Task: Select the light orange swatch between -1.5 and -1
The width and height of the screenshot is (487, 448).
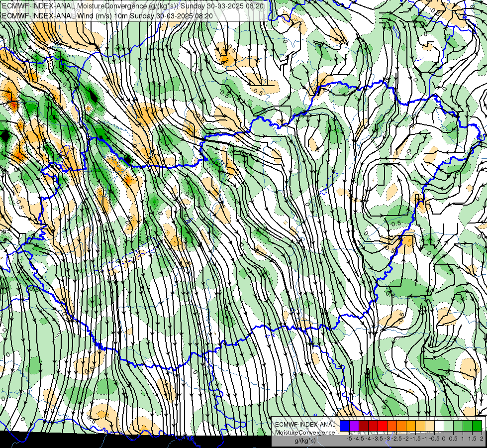Action: point(420,426)
